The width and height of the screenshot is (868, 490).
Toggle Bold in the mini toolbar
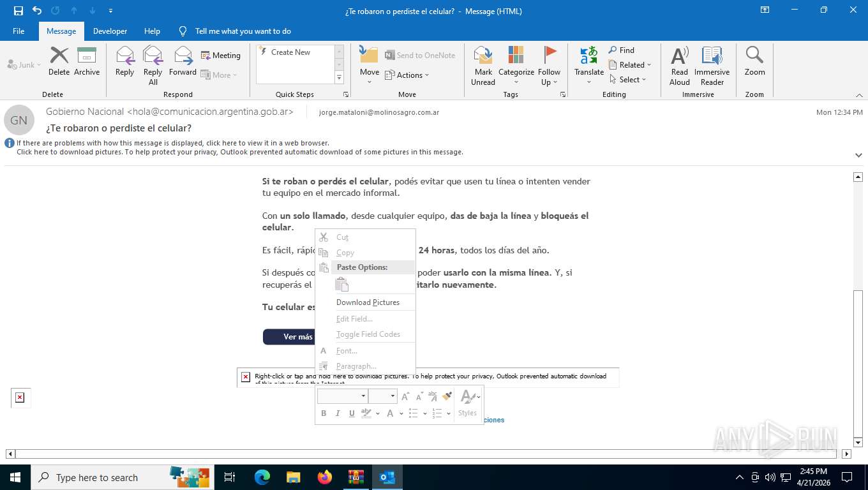point(324,413)
